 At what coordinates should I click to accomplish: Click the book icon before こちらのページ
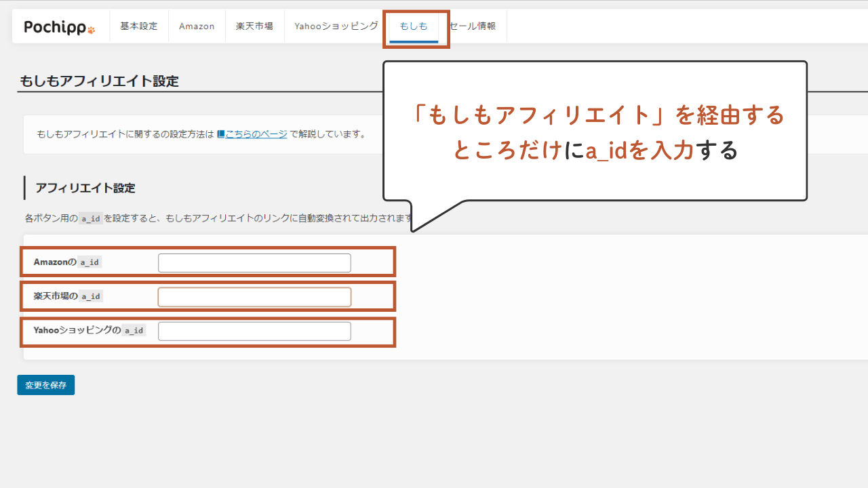220,134
